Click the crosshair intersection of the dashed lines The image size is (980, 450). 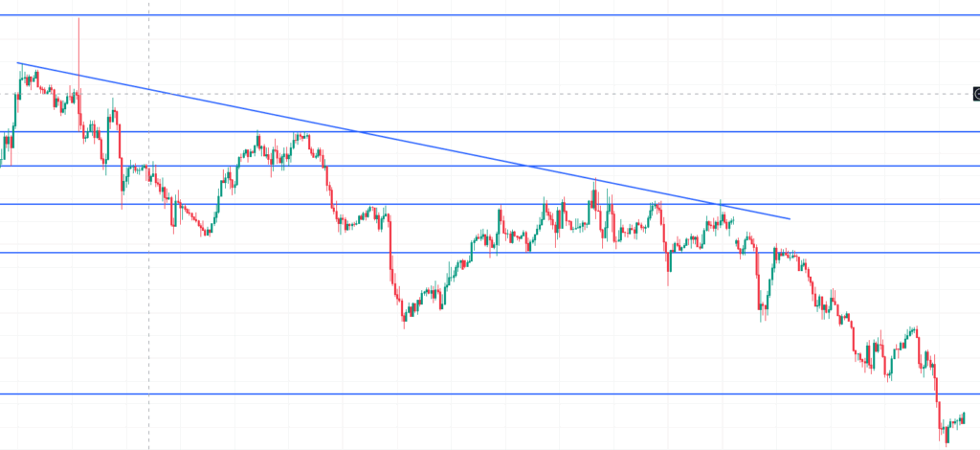click(149, 94)
